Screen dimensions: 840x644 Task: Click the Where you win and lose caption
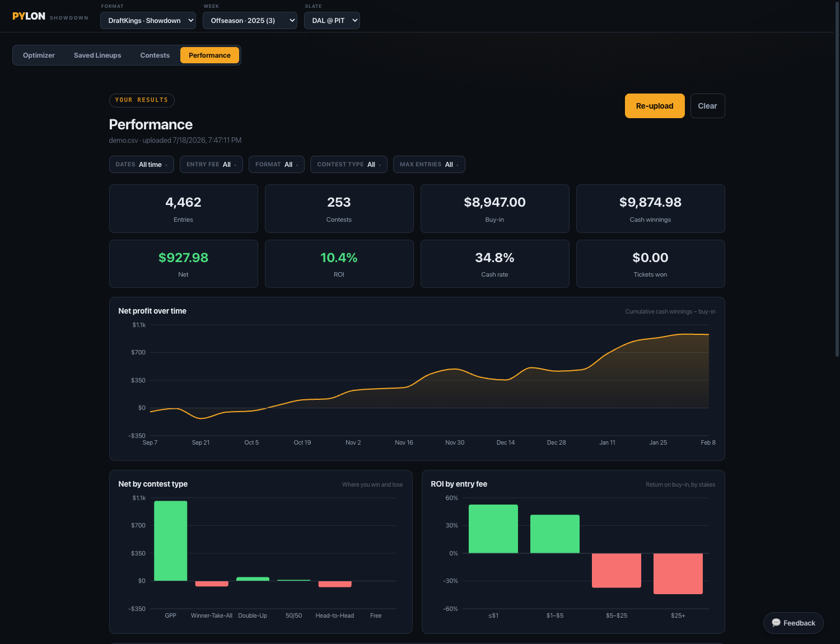tap(372, 484)
